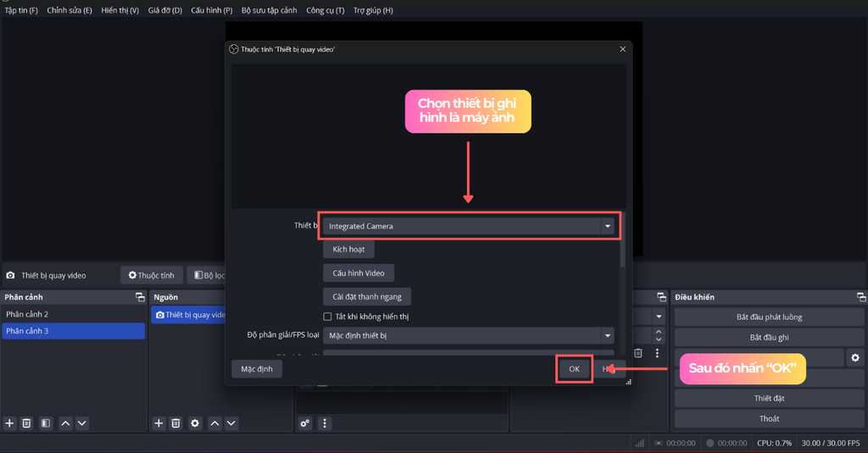
Task: Open the Thiết bị Integrated Camera dropdown
Action: (468, 226)
